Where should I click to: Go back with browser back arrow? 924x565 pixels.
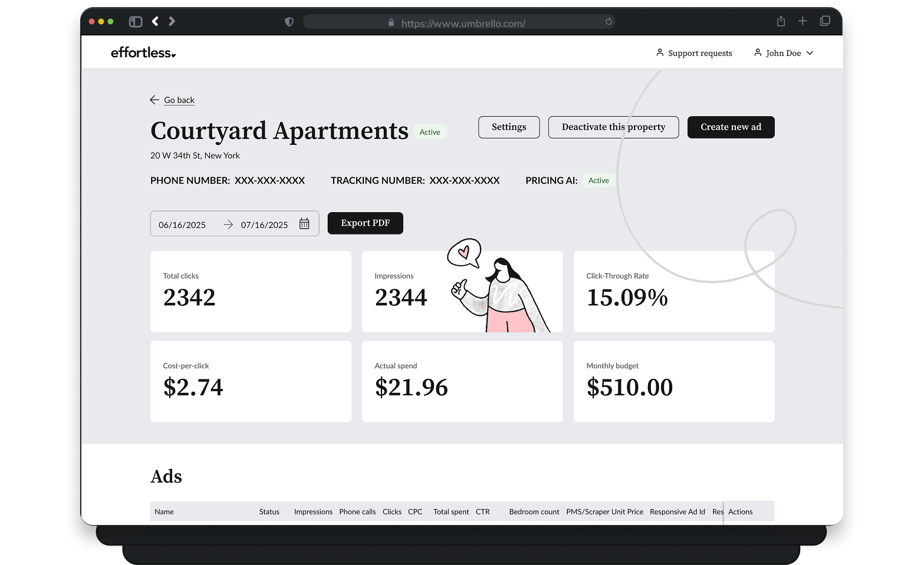pyautogui.click(x=155, y=21)
